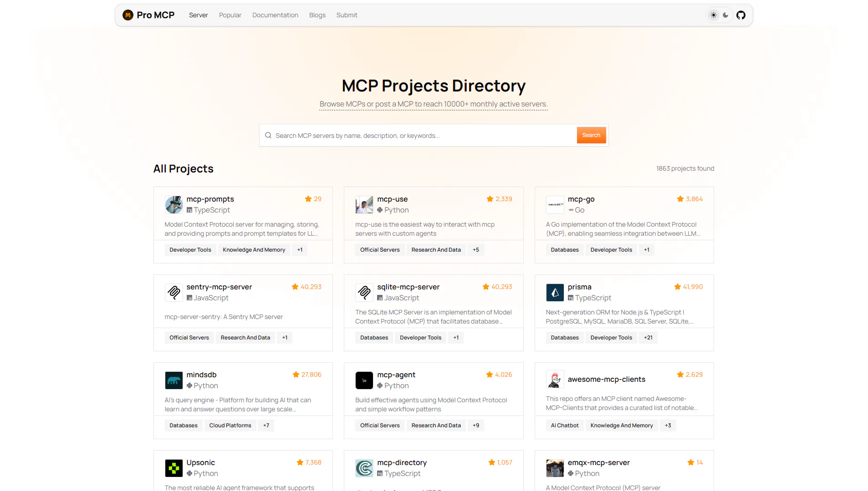
Task: Select Research And Data tag on sentry-mcp-server
Action: (245, 338)
